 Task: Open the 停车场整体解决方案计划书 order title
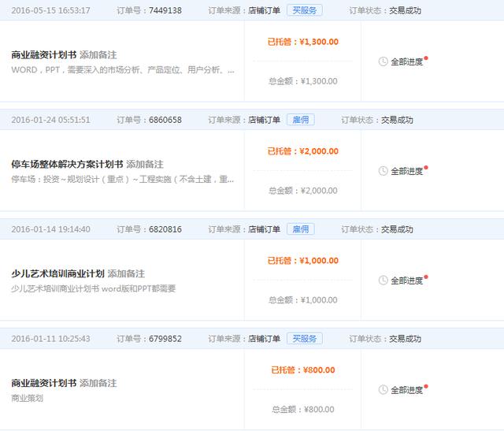[x=67, y=165]
